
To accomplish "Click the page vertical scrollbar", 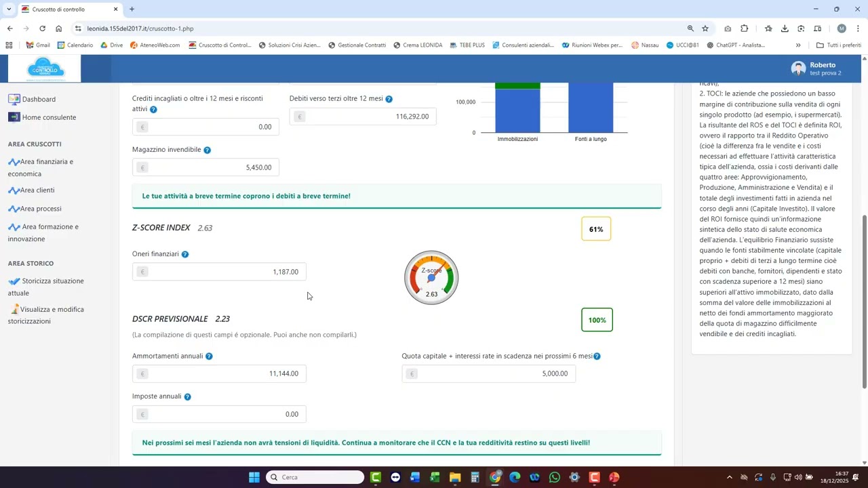I will [x=864, y=302].
